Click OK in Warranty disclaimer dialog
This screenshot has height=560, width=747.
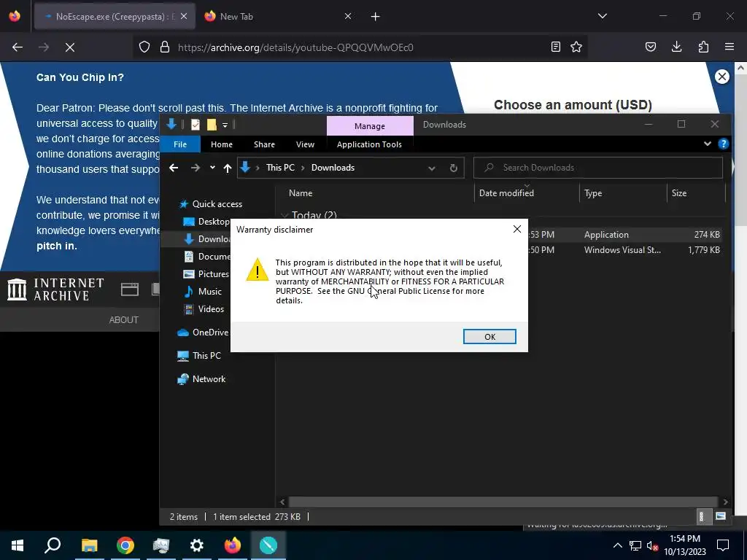[x=489, y=337]
